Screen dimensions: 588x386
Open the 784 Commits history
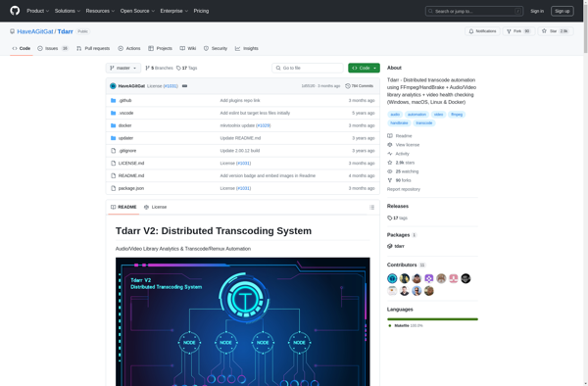click(x=360, y=86)
